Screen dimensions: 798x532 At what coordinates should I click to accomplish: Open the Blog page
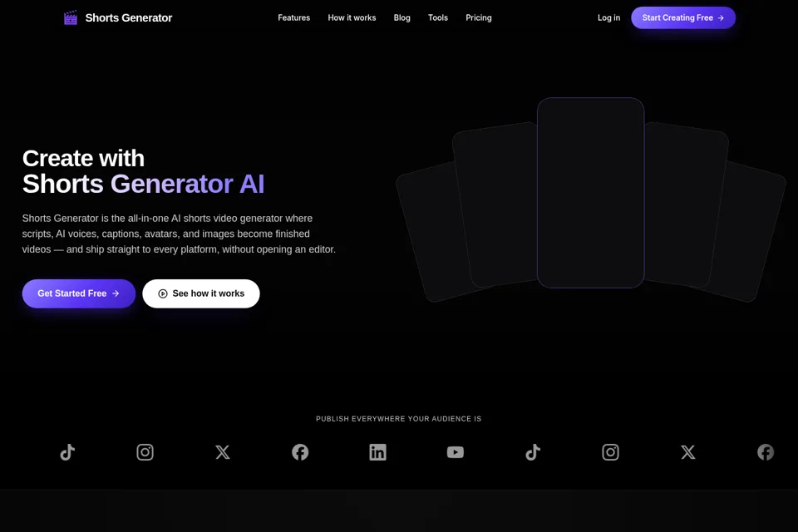pos(401,17)
